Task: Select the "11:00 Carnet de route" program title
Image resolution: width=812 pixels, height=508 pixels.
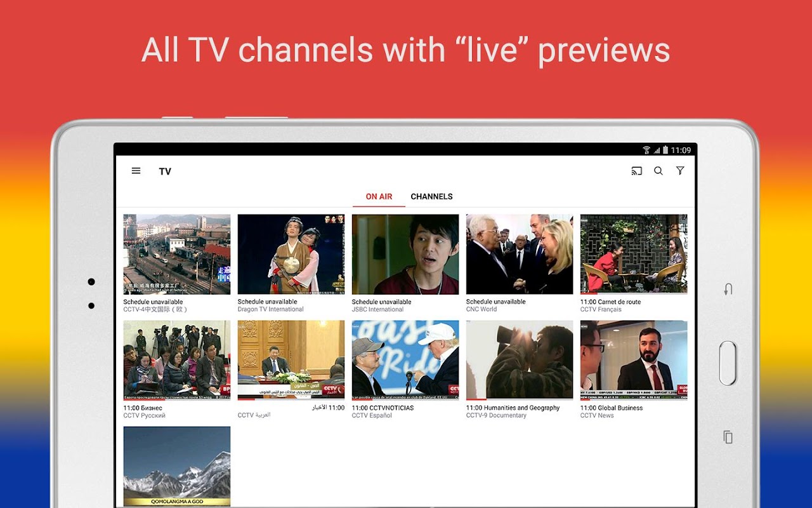Action: [610, 302]
